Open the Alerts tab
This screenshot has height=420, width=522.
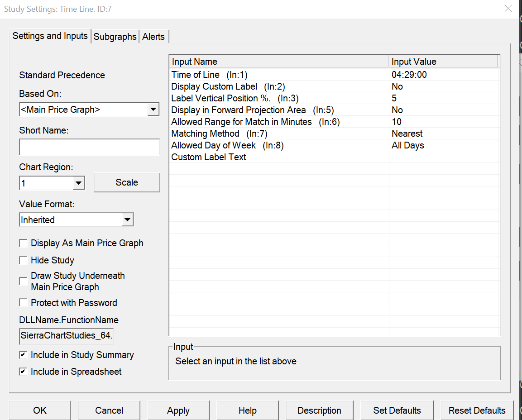(x=153, y=37)
